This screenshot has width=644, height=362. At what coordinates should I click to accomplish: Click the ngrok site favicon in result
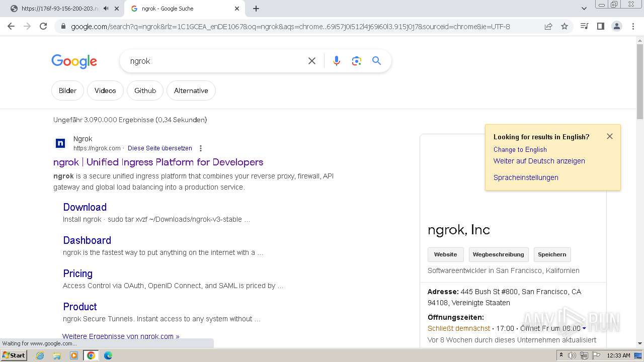(x=60, y=143)
